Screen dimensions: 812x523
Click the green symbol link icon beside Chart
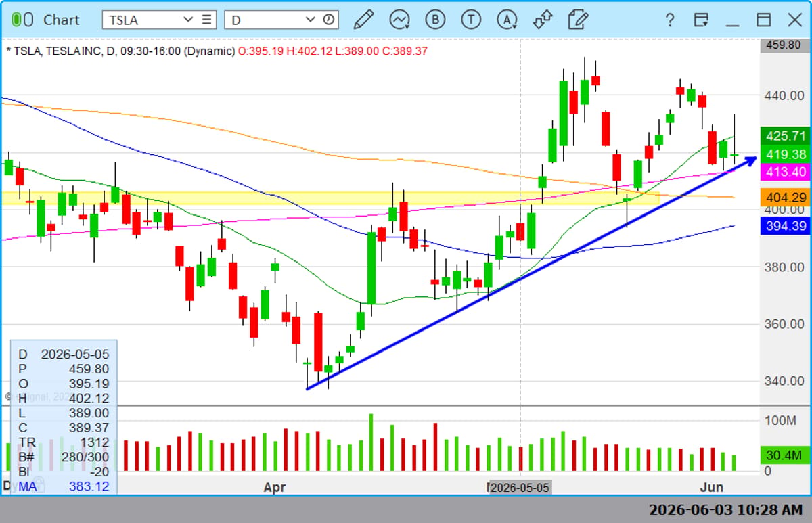[22, 20]
